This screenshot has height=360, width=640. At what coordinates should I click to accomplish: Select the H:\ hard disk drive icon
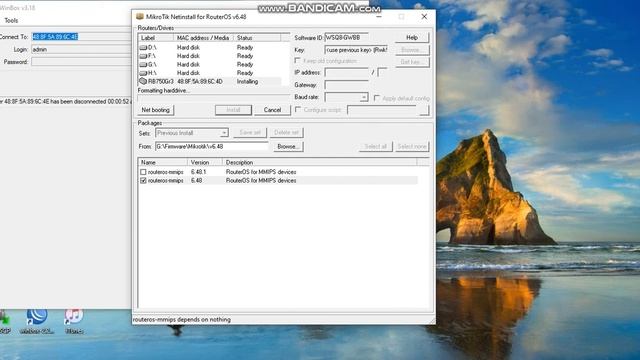click(x=143, y=73)
